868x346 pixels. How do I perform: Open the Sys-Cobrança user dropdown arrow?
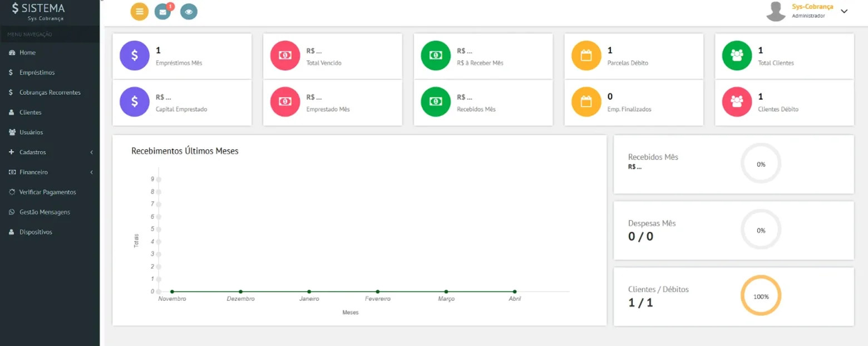[844, 11]
